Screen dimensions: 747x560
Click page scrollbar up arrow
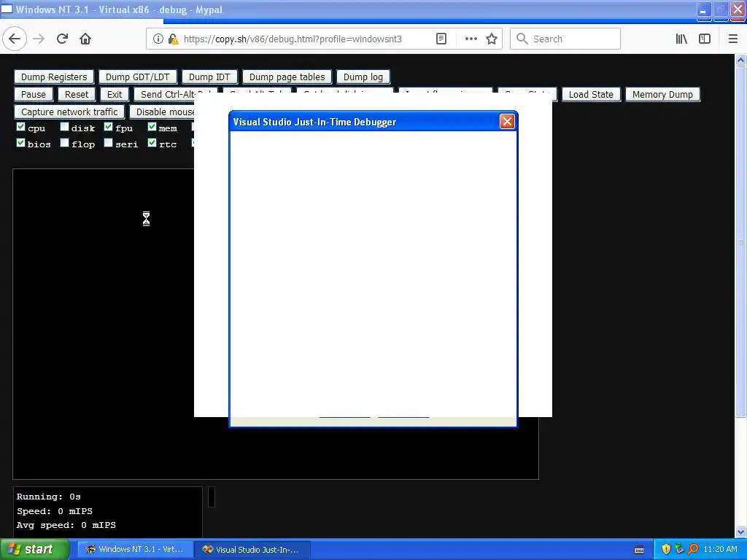pyautogui.click(x=741, y=60)
